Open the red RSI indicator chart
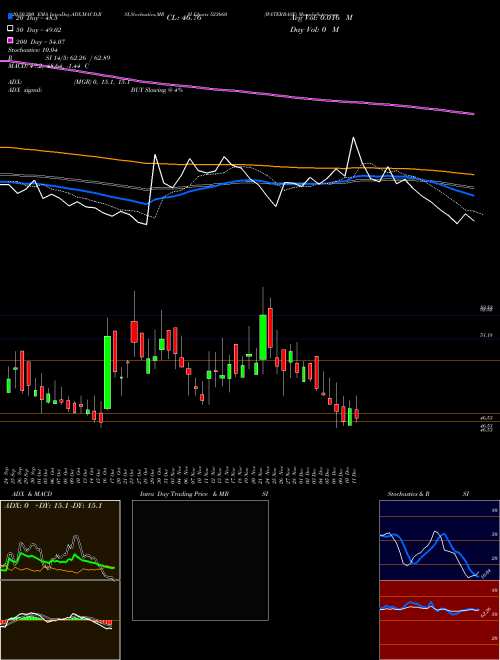Screen dimensions: 500x660 tap(439, 620)
